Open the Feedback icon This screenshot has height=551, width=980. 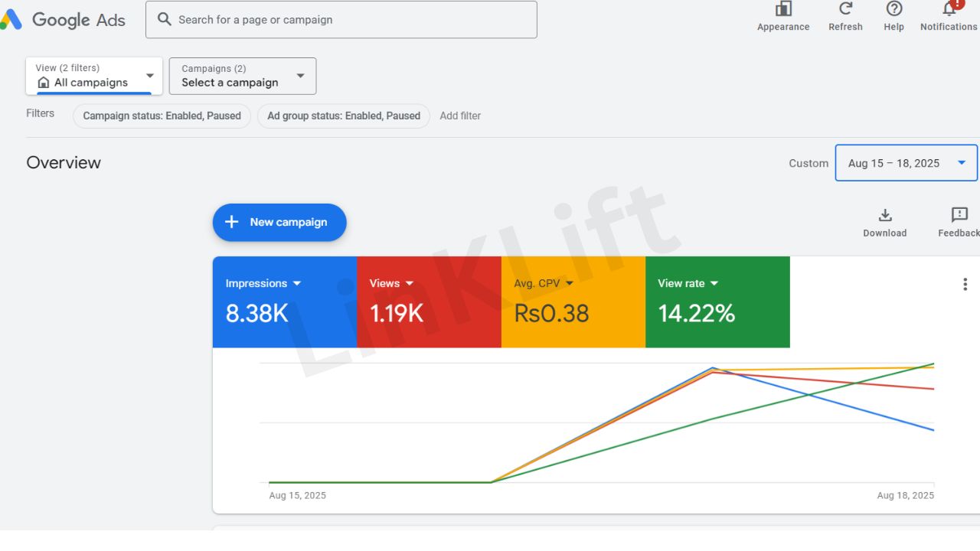[959, 216]
